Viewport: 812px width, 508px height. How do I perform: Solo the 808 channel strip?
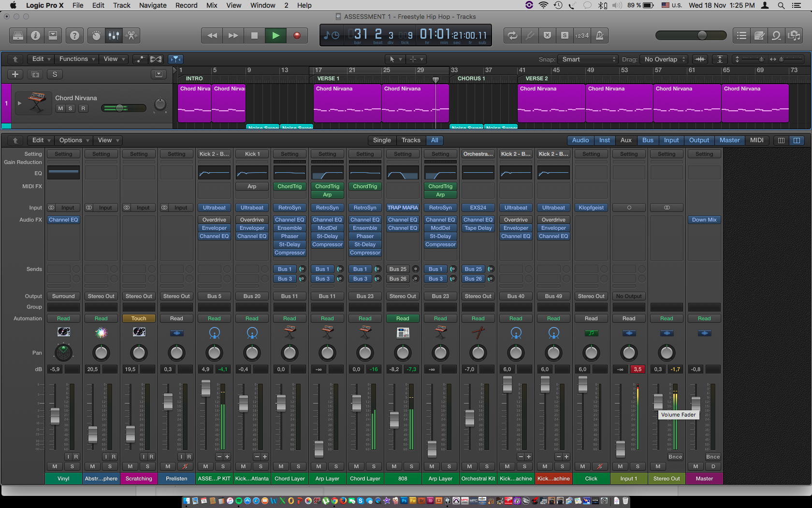coord(411,466)
